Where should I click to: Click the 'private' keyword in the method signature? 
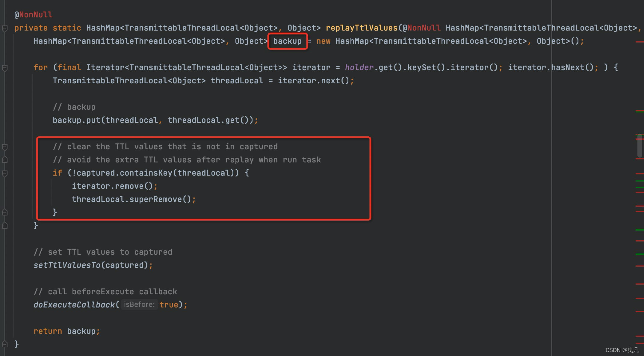[x=31, y=28]
